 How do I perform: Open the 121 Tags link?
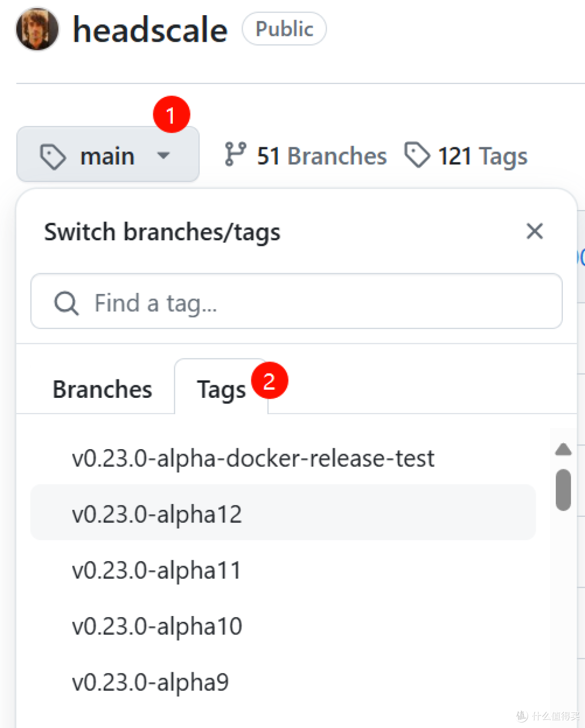pos(483,155)
